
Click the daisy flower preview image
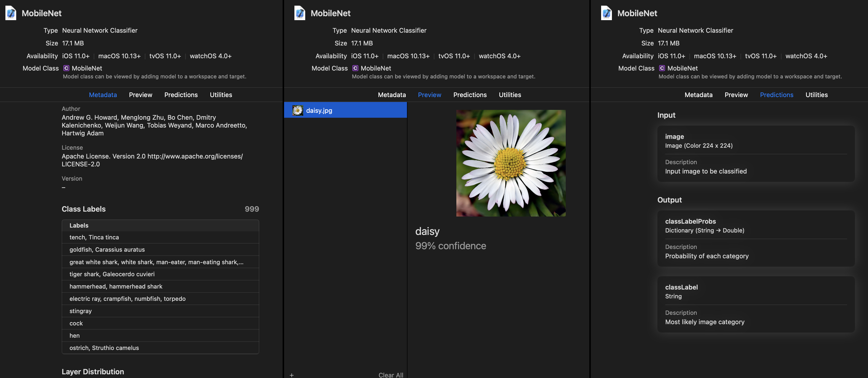(511, 163)
